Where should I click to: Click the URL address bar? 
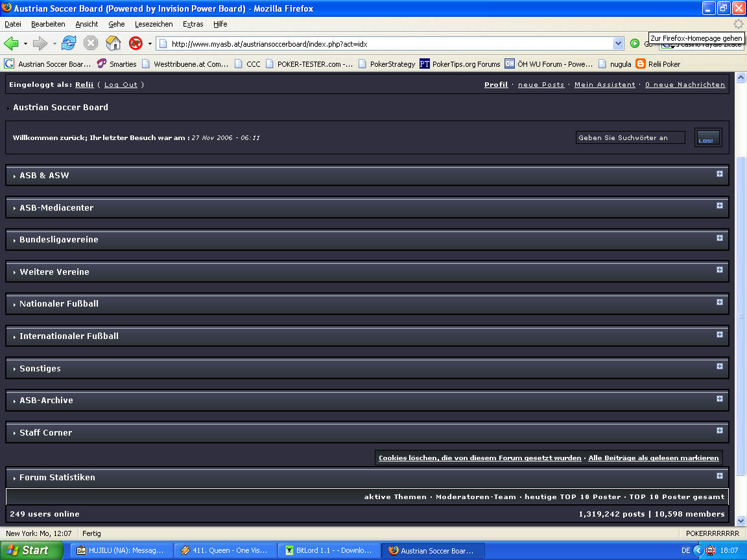point(386,43)
